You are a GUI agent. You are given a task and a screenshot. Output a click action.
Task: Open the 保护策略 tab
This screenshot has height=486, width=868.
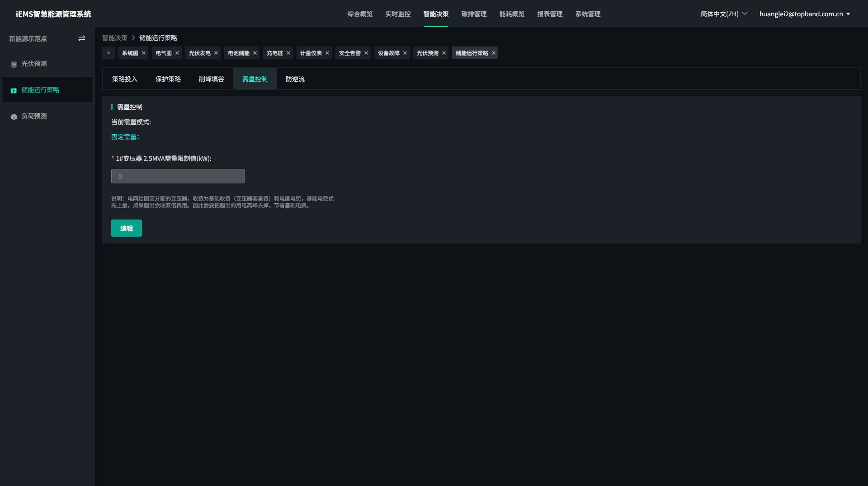168,79
